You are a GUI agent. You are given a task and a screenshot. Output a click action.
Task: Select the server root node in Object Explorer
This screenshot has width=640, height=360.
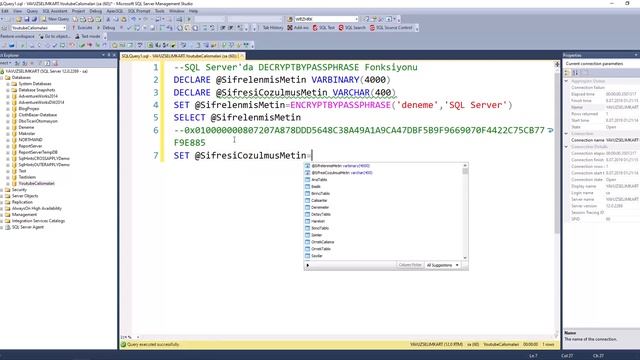[x=47, y=71]
